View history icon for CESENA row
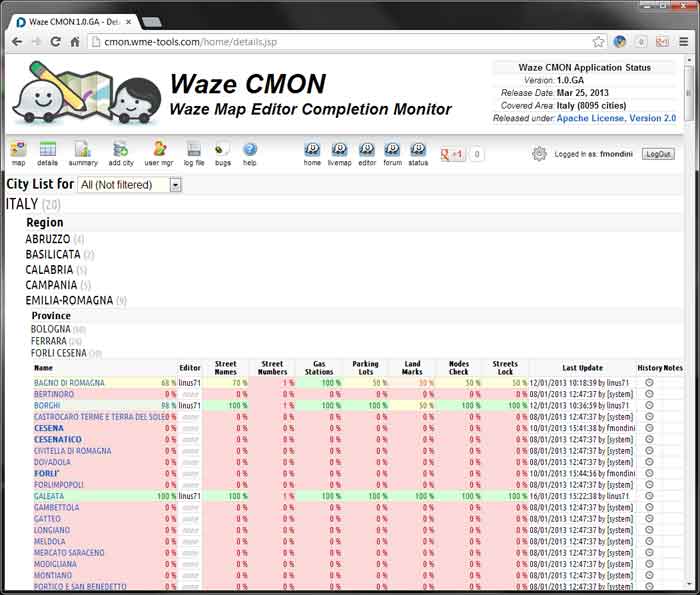Screen dimensions: 700x595 (x=649, y=428)
